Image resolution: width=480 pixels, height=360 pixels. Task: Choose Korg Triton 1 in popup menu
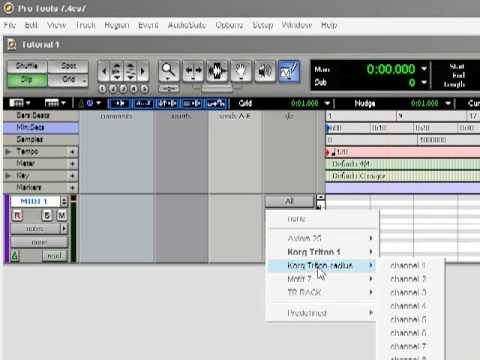coord(322,252)
